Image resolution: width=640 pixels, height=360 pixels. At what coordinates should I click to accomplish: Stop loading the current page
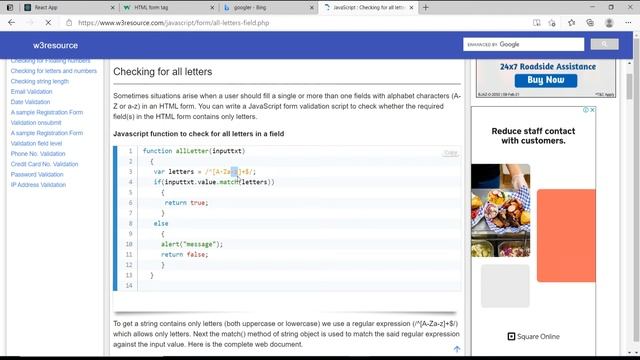click(x=48, y=23)
